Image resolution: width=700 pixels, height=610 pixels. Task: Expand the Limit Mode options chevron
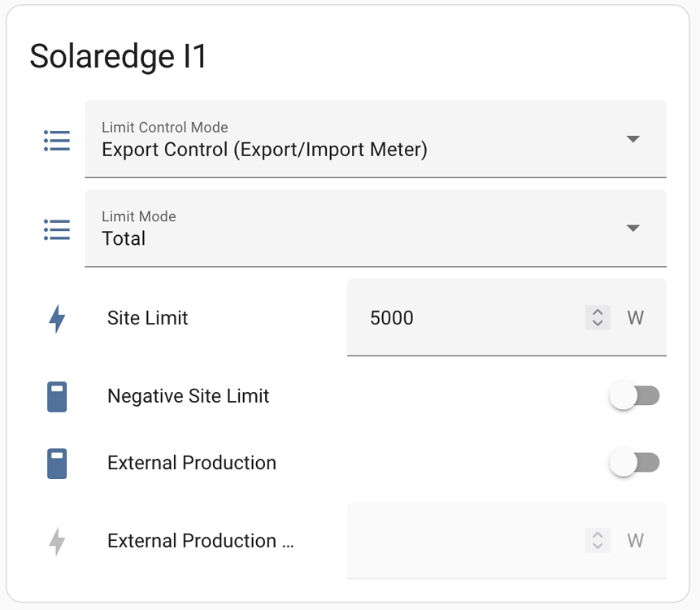pos(633,229)
